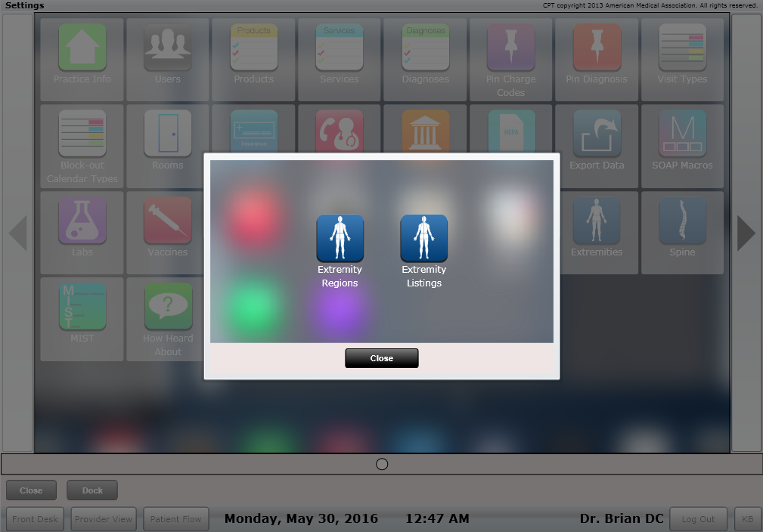Image resolution: width=763 pixels, height=532 pixels.
Task: Click the Pin Diagnosis icon
Action: (x=597, y=48)
